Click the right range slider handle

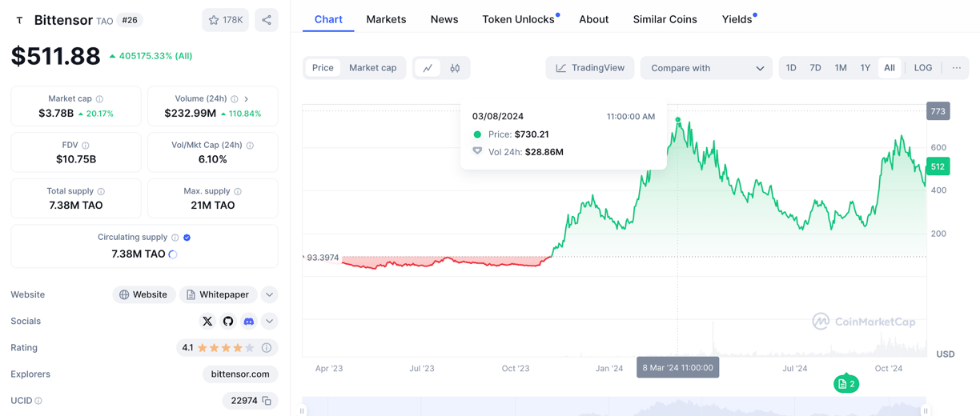point(926,411)
